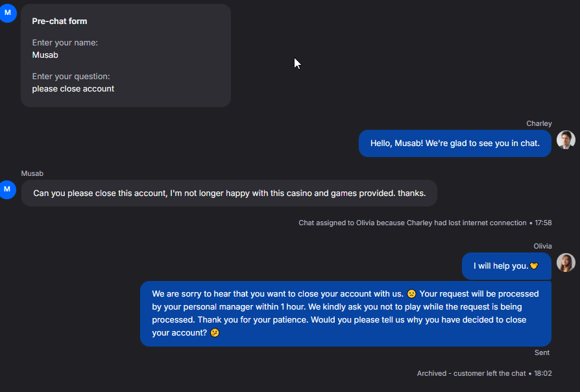Viewport: 580px width, 392px height.
Task: Click the "I will help you." bubble
Action: coord(501,266)
